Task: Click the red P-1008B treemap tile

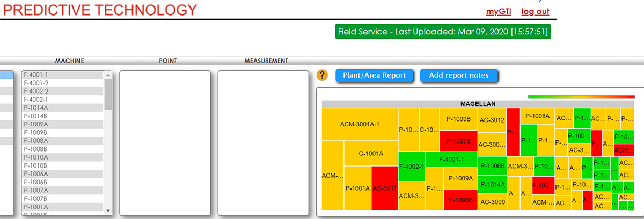Action: coord(460,200)
